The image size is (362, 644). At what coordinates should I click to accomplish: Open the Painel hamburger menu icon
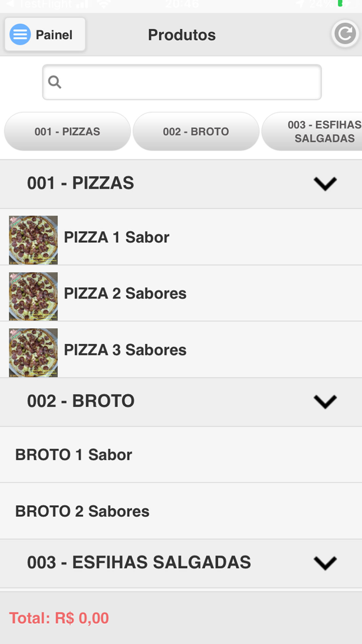(20, 34)
